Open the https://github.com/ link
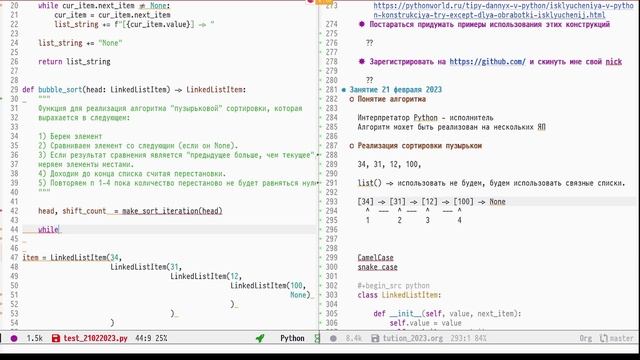This screenshot has height=360, width=640. (x=487, y=62)
